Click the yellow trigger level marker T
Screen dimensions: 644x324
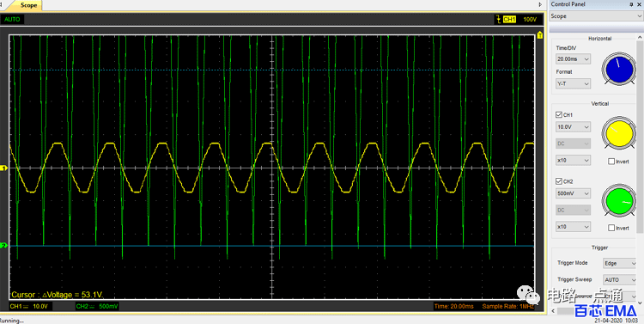[x=540, y=35]
